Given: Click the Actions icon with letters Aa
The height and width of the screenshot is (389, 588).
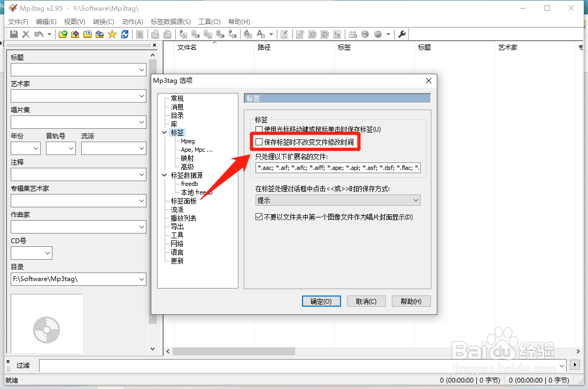Looking at the screenshot, I should (261, 34).
